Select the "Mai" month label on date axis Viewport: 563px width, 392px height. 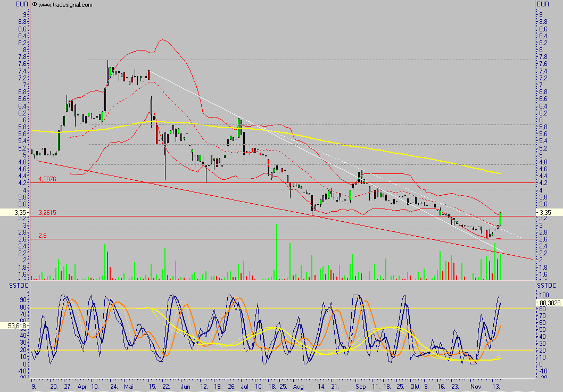point(129,387)
